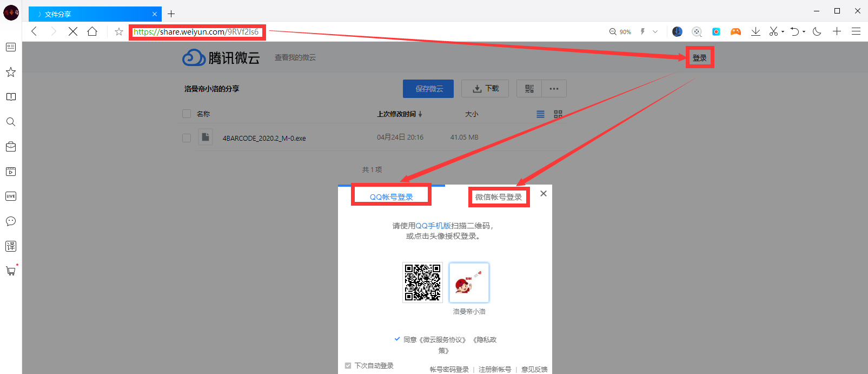Switch to list view icon

540,114
